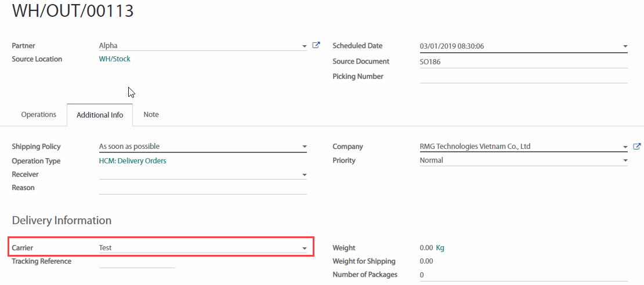
Task: Focus the Tracking Reference input field
Action: [x=137, y=261]
